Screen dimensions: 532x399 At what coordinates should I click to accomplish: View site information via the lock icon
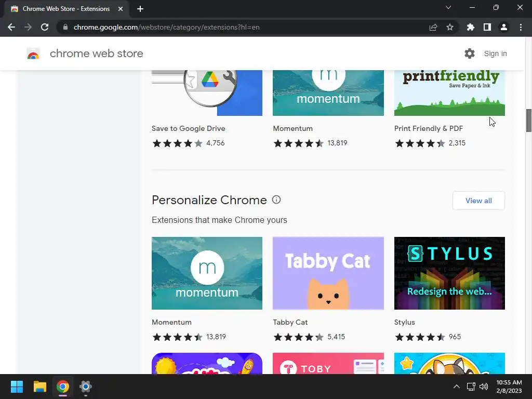coord(65,27)
